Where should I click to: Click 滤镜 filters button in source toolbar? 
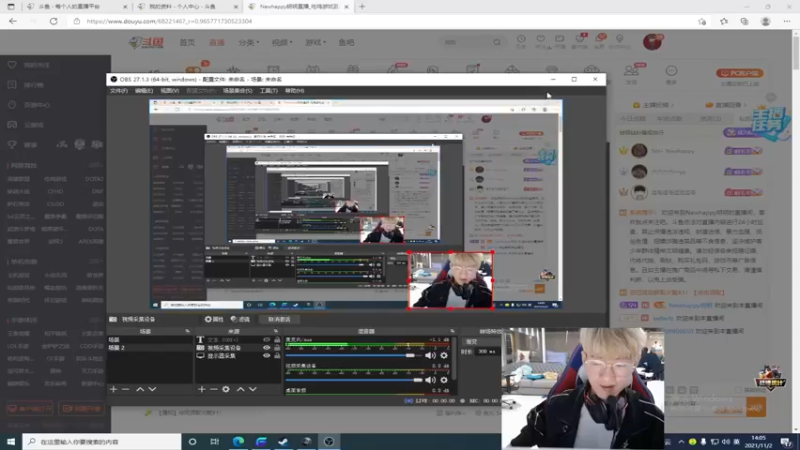(240, 319)
